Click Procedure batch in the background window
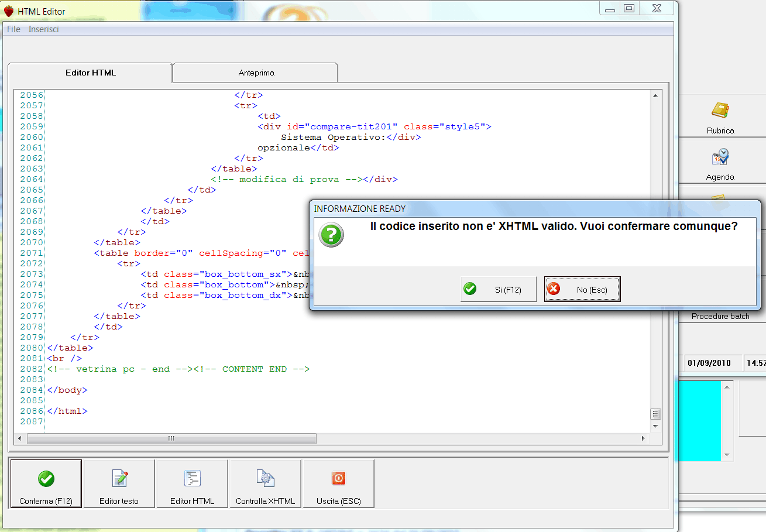Screen dimensions: 766x532 [720, 316]
